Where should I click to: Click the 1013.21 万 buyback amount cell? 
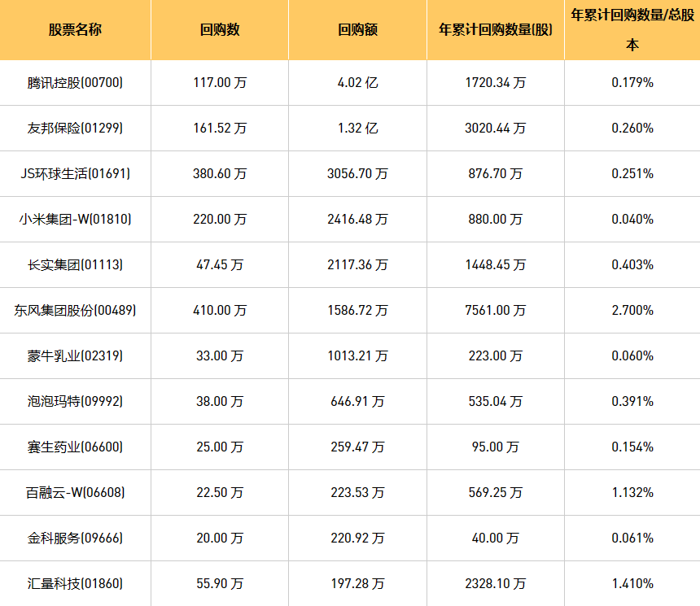357,355
